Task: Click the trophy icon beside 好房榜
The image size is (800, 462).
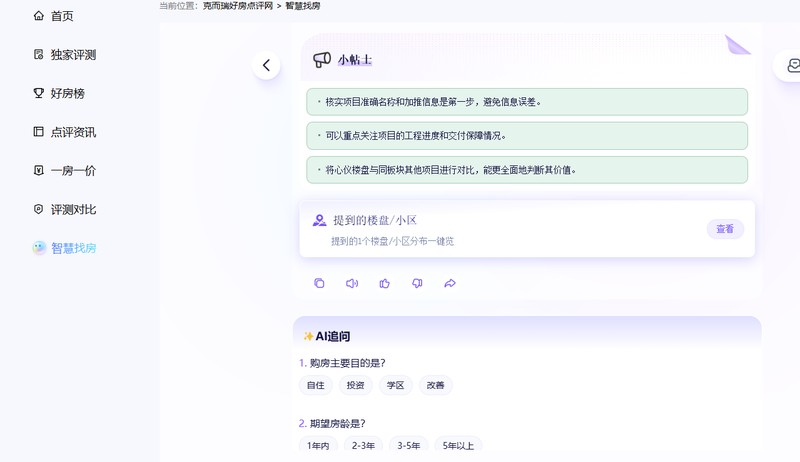Action: pyautogui.click(x=39, y=93)
